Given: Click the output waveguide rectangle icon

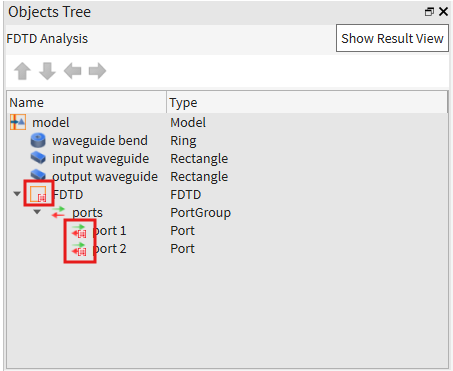Looking at the screenshot, I should click(x=38, y=174).
